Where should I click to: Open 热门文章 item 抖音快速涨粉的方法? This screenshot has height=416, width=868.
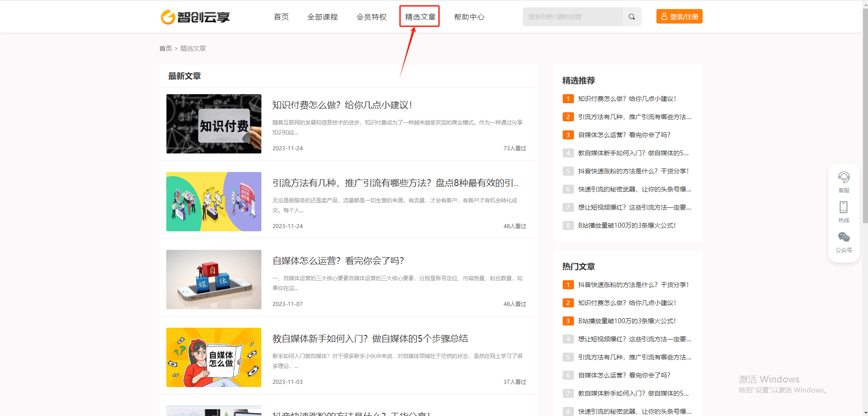point(633,285)
